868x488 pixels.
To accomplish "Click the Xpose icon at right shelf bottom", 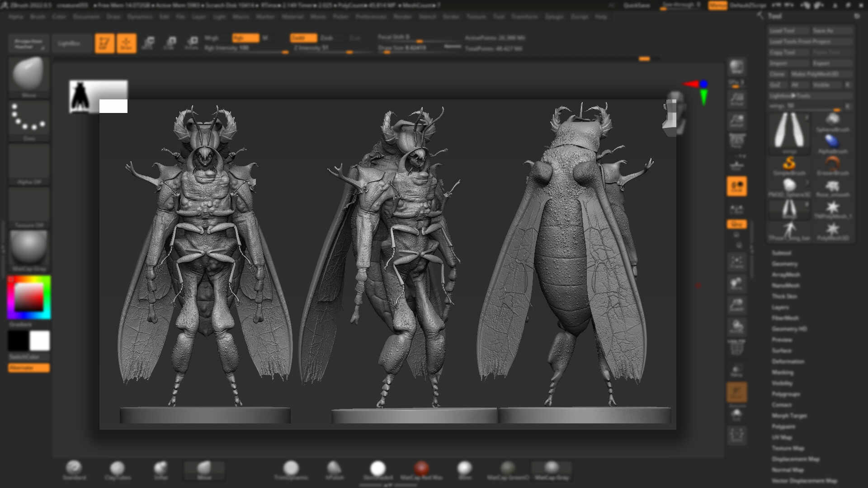I will coord(737,435).
